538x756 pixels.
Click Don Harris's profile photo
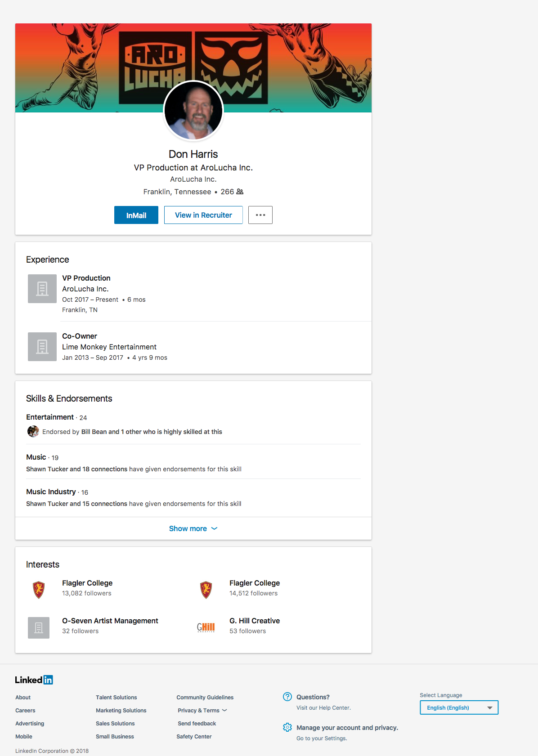[x=193, y=111]
